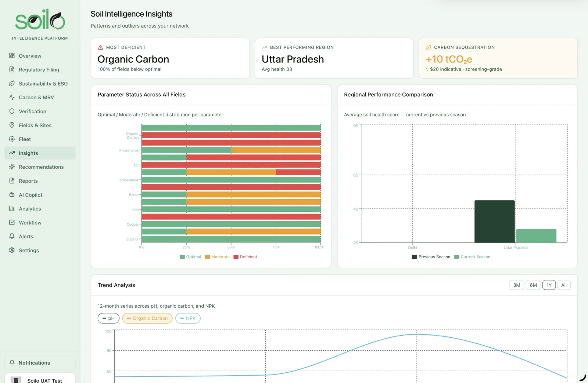Select the 3M time range

516,285
